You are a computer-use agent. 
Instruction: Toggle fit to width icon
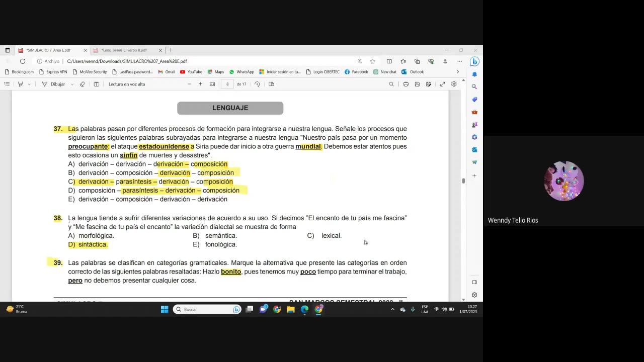[x=212, y=84]
